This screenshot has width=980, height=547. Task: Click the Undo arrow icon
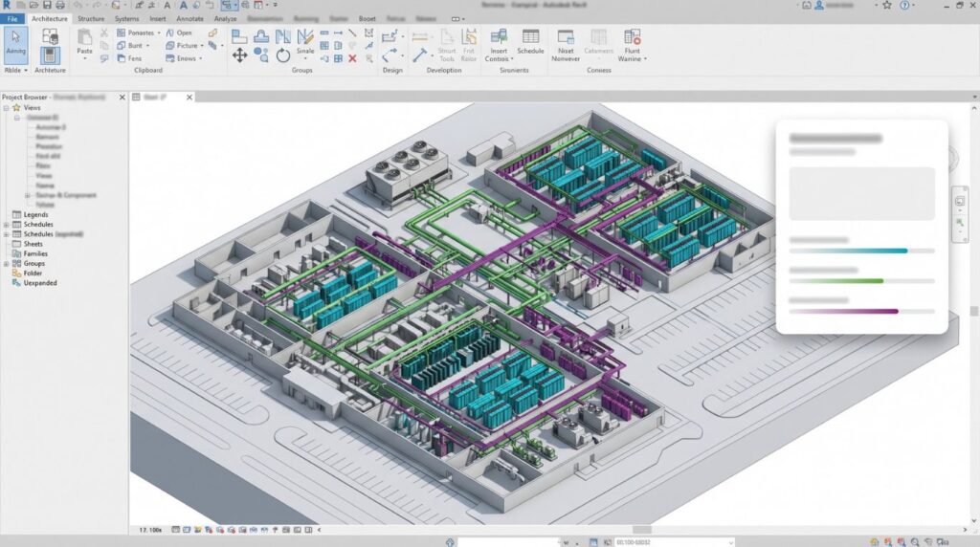78,5
